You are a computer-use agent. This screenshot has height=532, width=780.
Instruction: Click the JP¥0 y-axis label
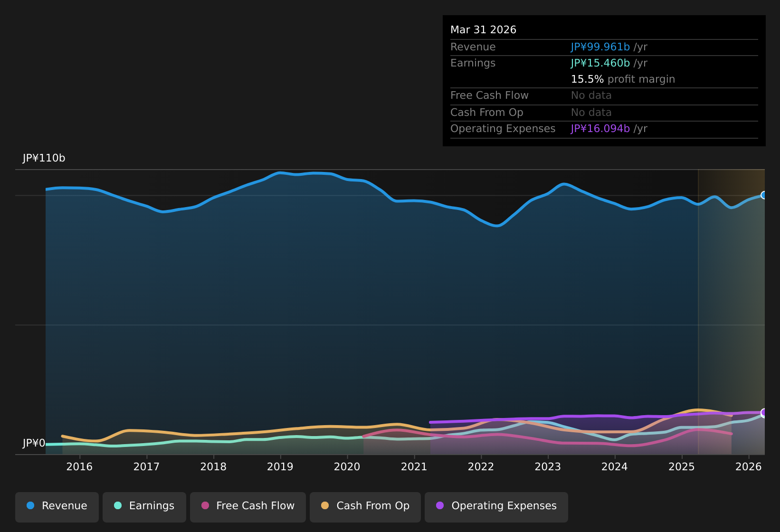coord(34,443)
